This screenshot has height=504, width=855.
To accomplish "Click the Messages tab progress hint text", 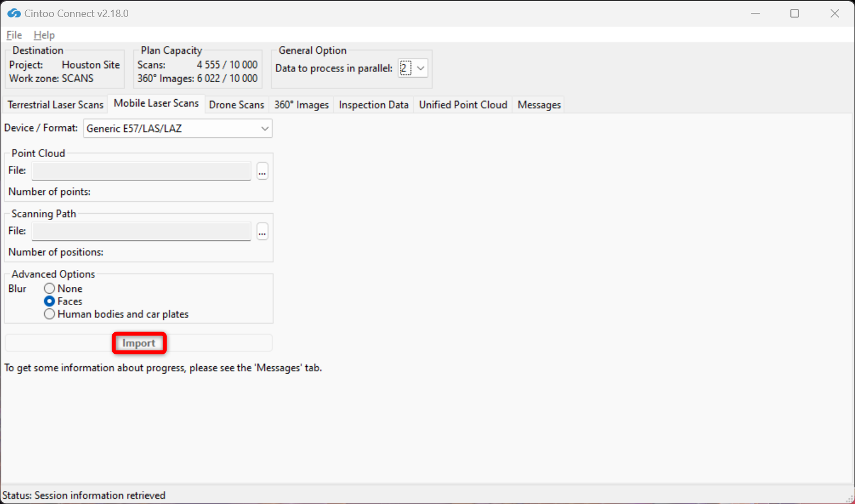I will pyautogui.click(x=163, y=368).
